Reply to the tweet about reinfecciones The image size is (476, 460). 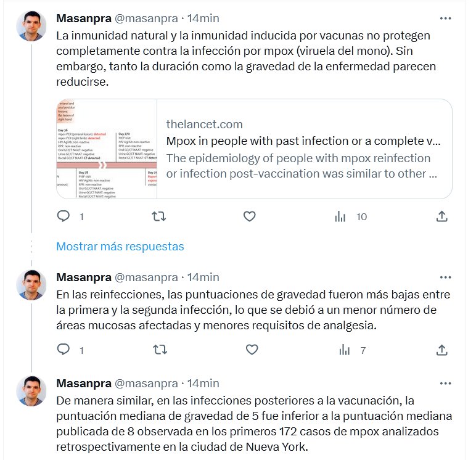click(64, 350)
